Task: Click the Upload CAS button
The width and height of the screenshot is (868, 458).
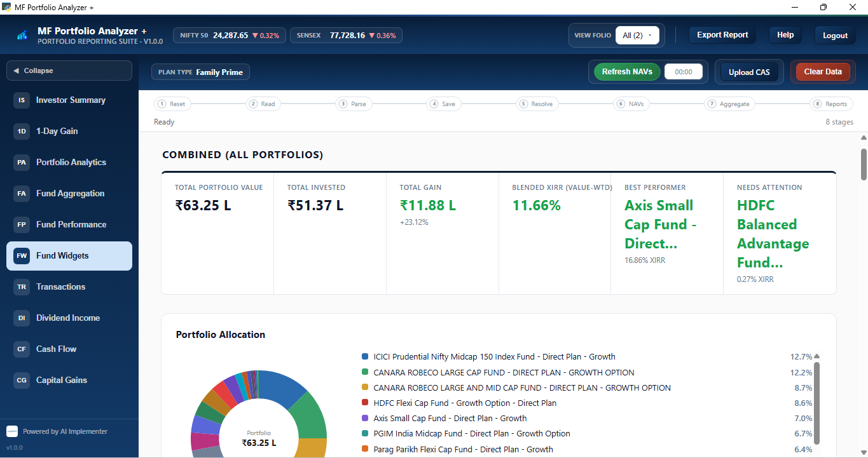Action: click(749, 72)
